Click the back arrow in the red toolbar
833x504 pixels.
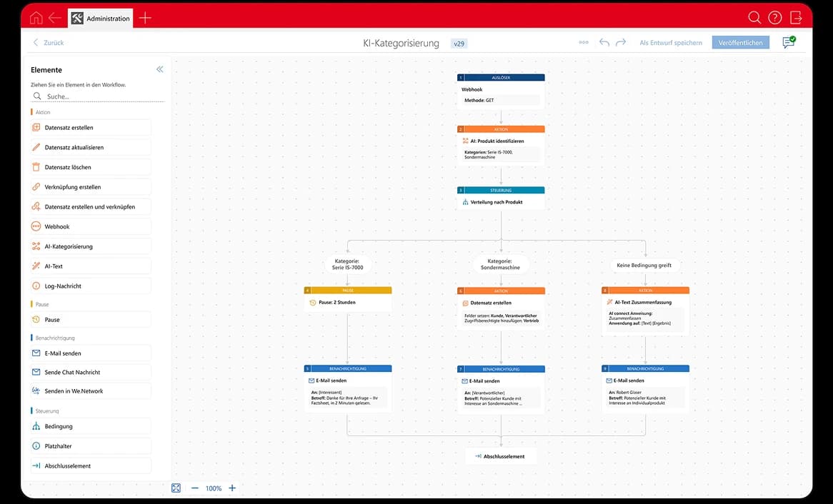(55, 17)
